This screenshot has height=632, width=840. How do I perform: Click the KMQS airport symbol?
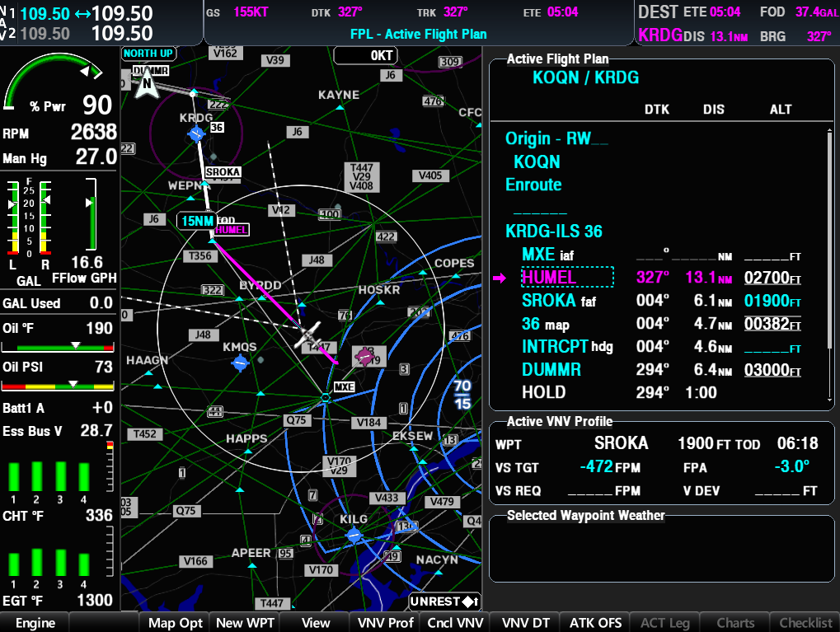(240, 363)
